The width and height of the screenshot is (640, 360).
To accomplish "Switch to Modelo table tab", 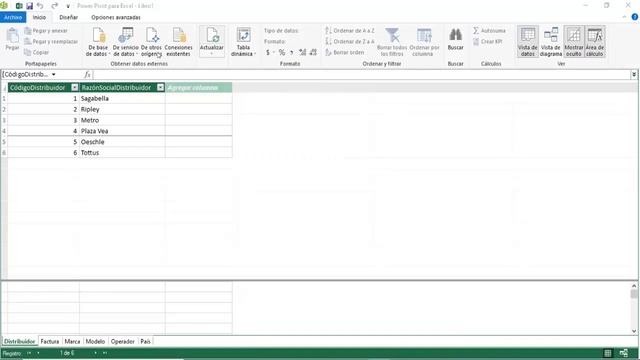I will click(96, 341).
